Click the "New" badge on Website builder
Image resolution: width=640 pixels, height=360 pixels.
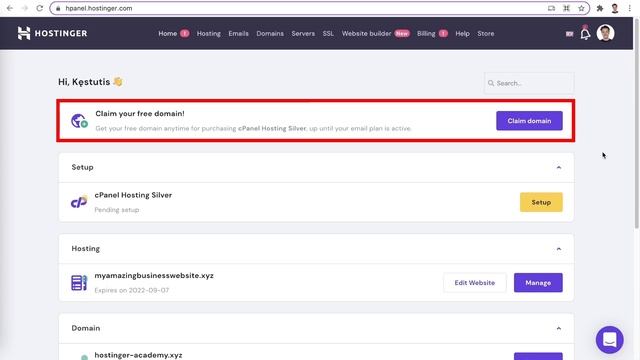point(402,33)
